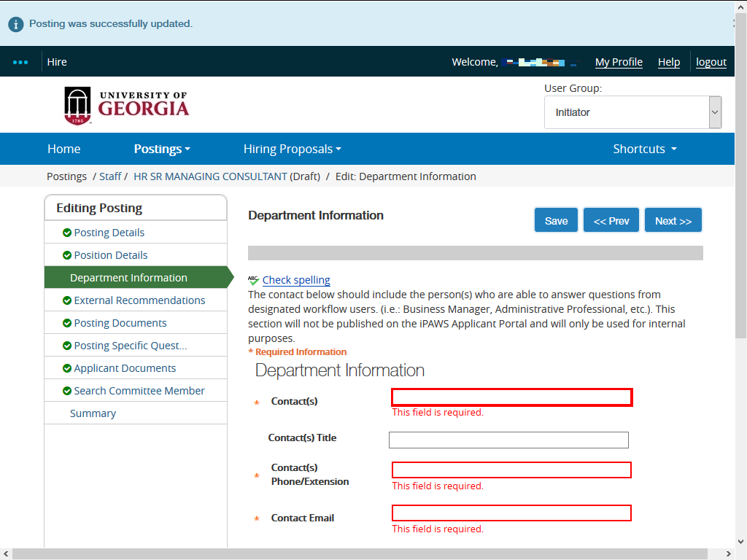Click green checkmark beside External Recommendations

(67, 300)
